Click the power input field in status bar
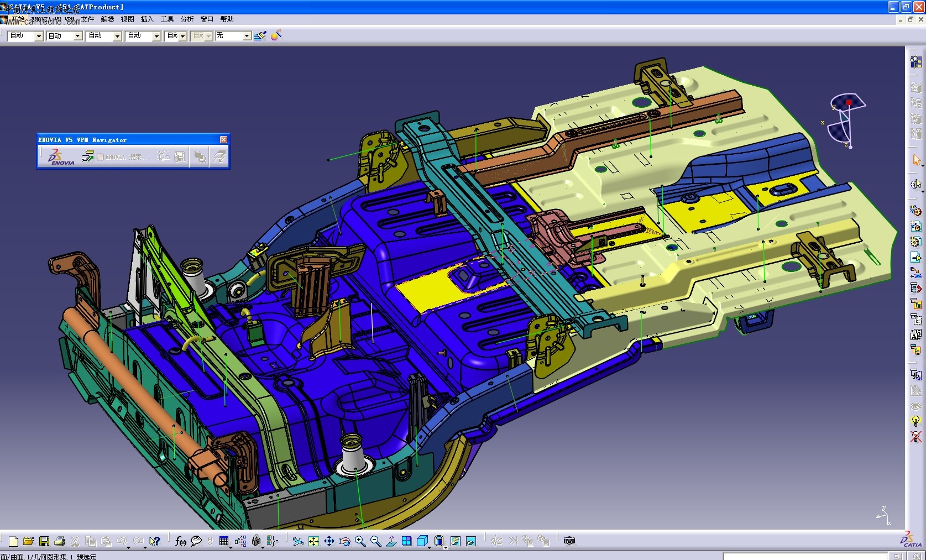Screen dimensions: 926x560 (805, 556)
